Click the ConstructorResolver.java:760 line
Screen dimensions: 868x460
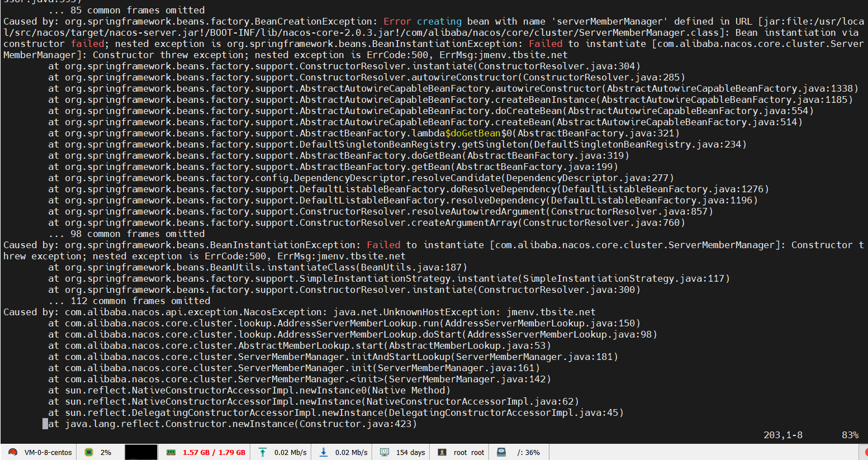(367, 222)
